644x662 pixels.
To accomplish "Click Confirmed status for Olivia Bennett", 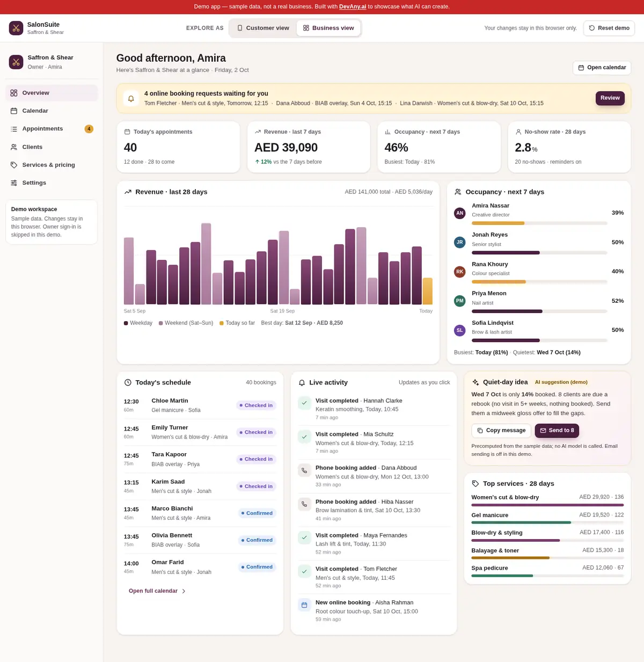I will click(x=257, y=540).
